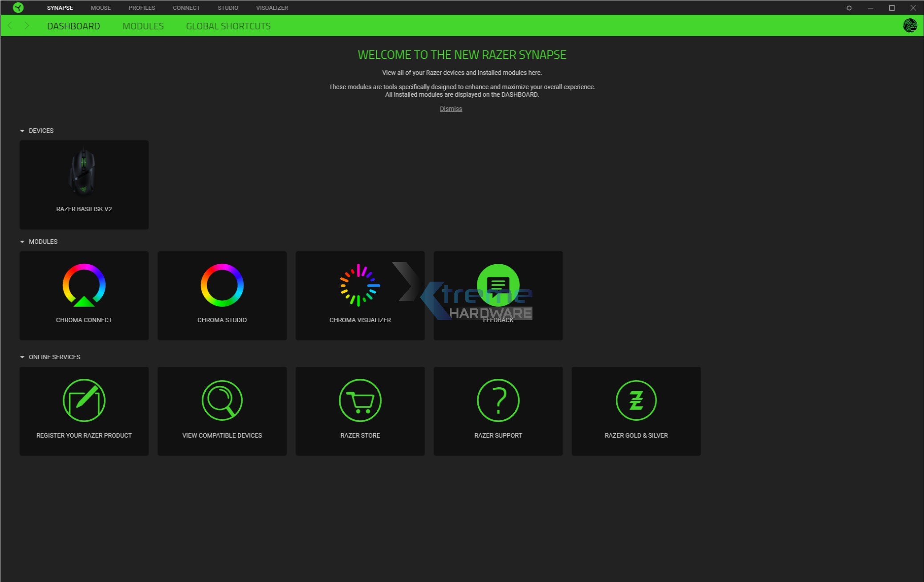Collapse the ONLINE SERVICES section
Screen dimensions: 924x582
[21, 357]
